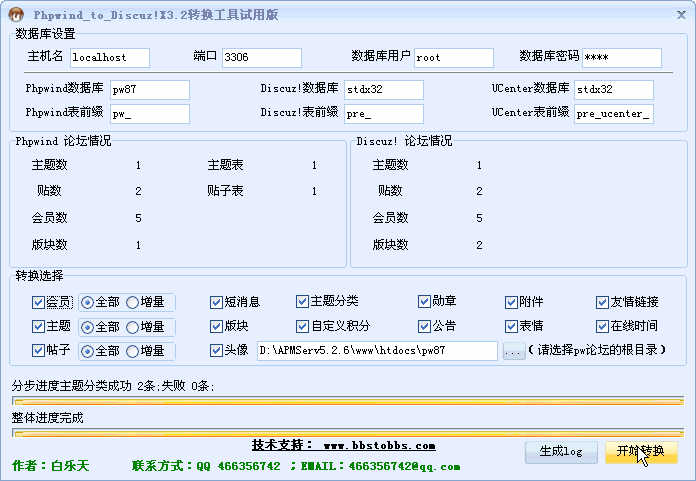This screenshot has width=696, height=481.
Task: Click the 分步进度 progress bar
Action: click(348, 401)
